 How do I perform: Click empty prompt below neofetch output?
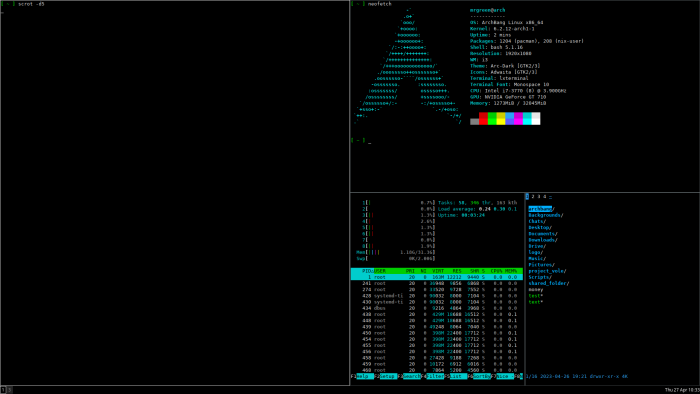pyautogui.click(x=361, y=141)
